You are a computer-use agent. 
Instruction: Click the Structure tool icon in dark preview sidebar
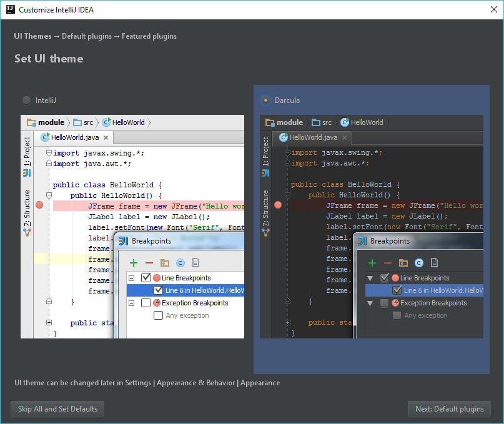(x=265, y=232)
